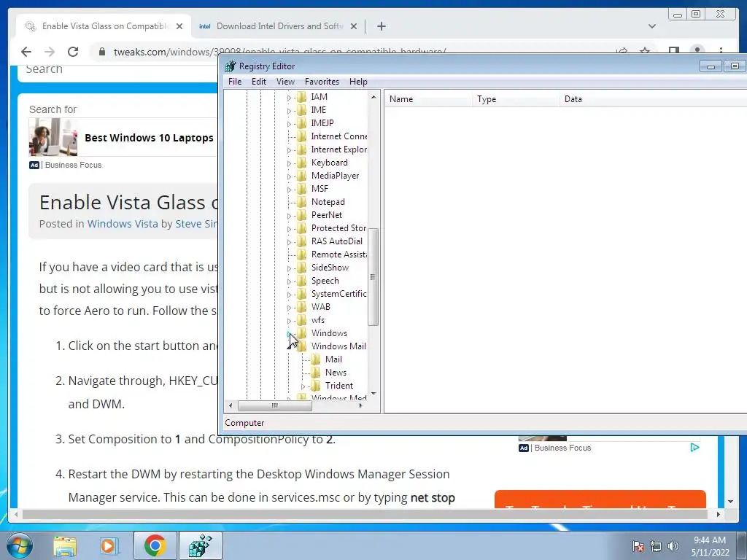This screenshot has height=560, width=747.
Task: Go back in Chrome browser
Action: point(26,52)
